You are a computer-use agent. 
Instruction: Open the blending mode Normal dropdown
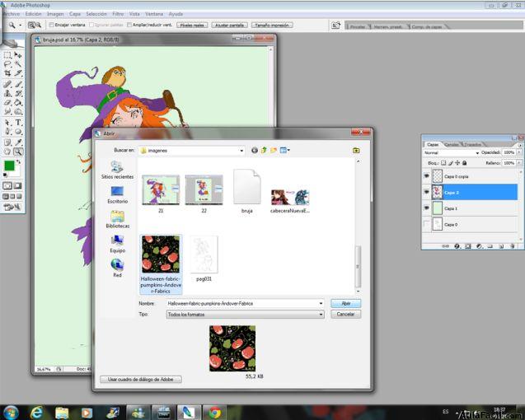click(x=477, y=153)
